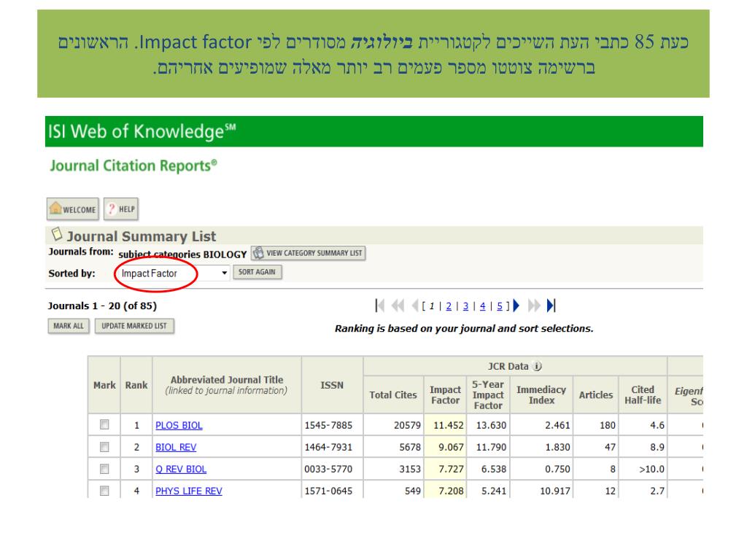The image size is (747, 560).
Task: Click the Abbreviated Journal Title header
Action: pos(227,385)
